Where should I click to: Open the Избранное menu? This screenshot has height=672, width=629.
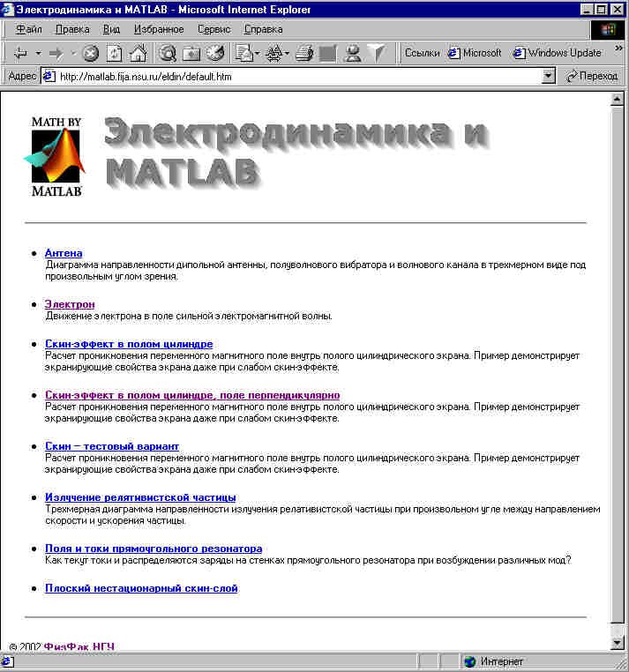pos(159,30)
